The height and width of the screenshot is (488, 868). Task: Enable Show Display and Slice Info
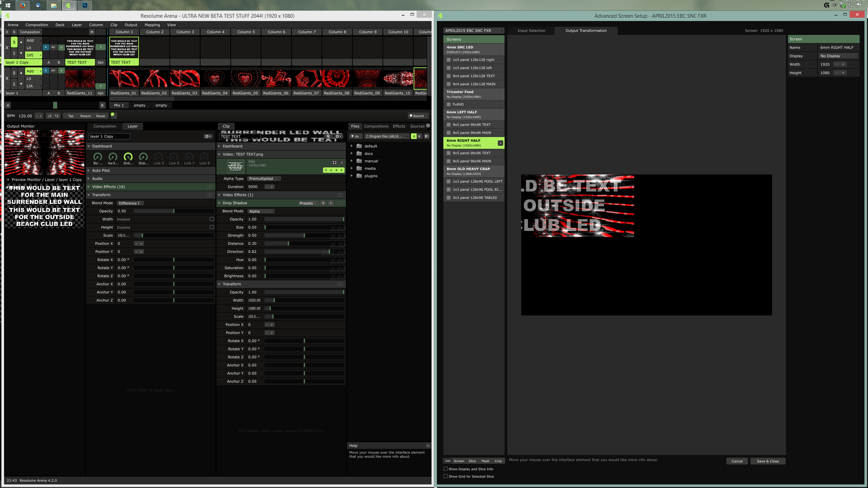(x=445, y=469)
